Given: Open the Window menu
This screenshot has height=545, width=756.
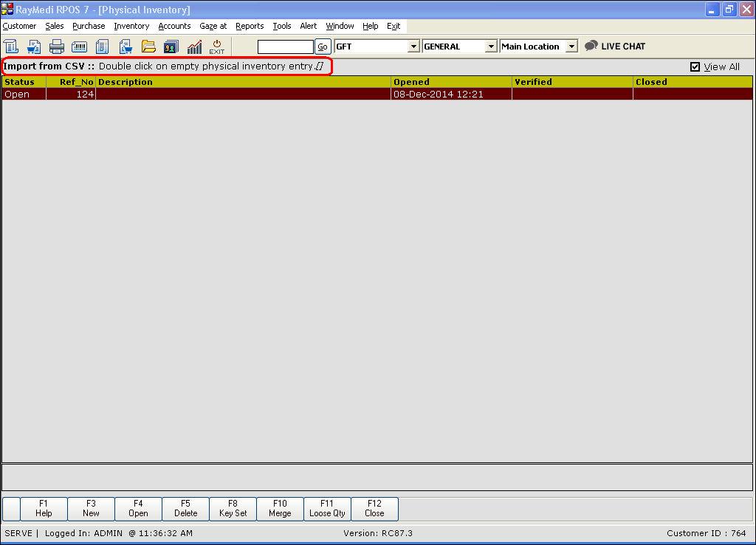Looking at the screenshot, I should (340, 26).
